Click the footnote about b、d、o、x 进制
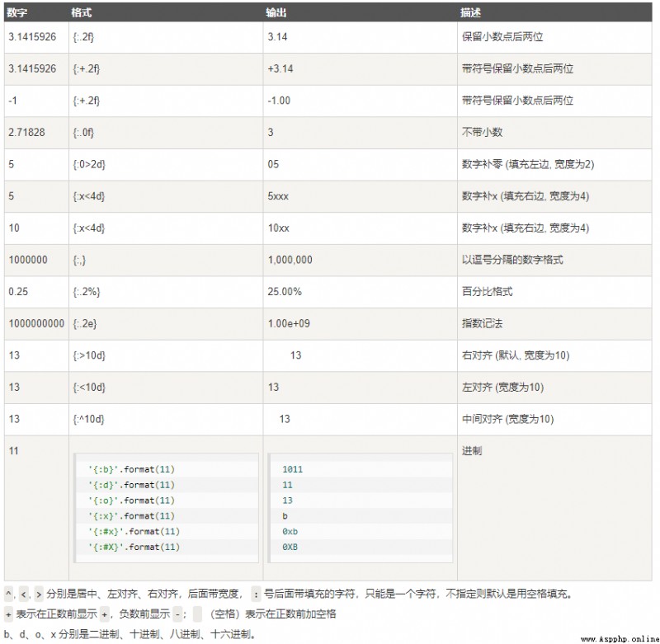Image resolution: width=660 pixels, height=644 pixels. 130,634
